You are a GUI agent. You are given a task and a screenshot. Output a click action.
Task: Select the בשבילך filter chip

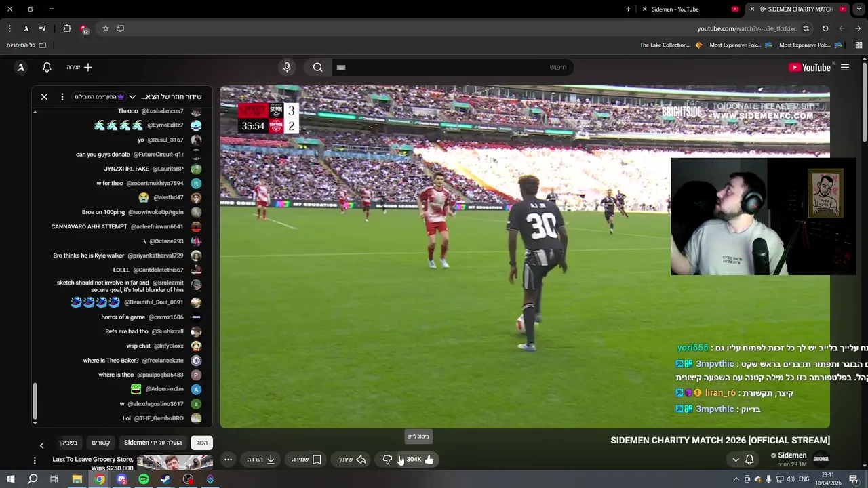point(68,443)
